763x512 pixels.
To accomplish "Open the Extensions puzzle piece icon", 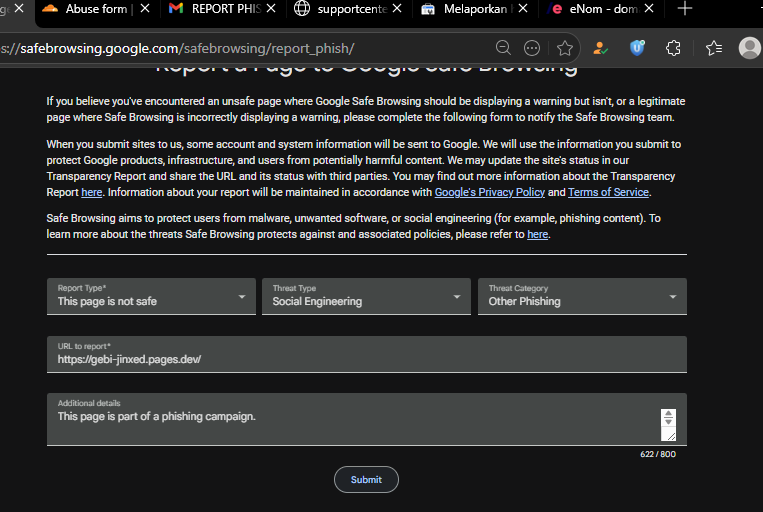I will point(673,48).
